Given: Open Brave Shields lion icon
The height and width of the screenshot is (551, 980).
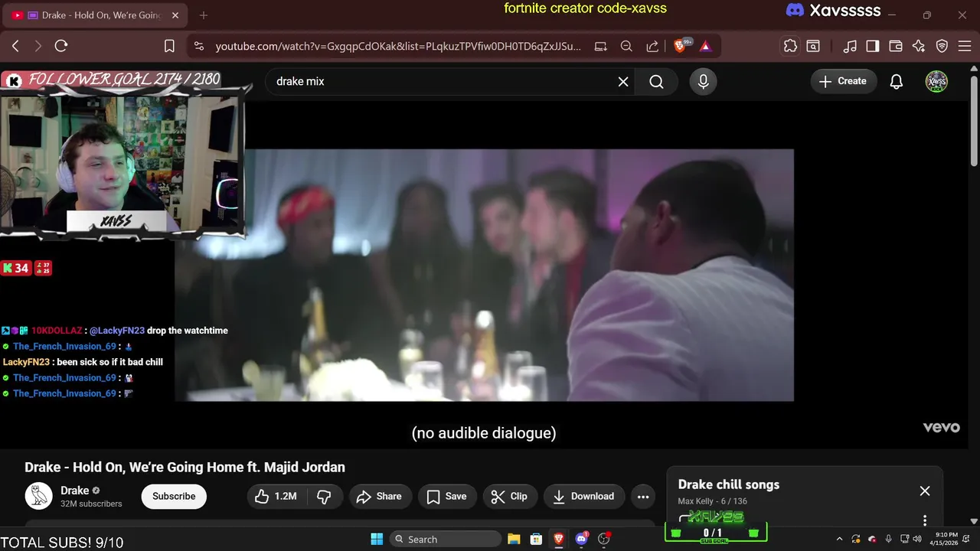Looking at the screenshot, I should coord(681,46).
